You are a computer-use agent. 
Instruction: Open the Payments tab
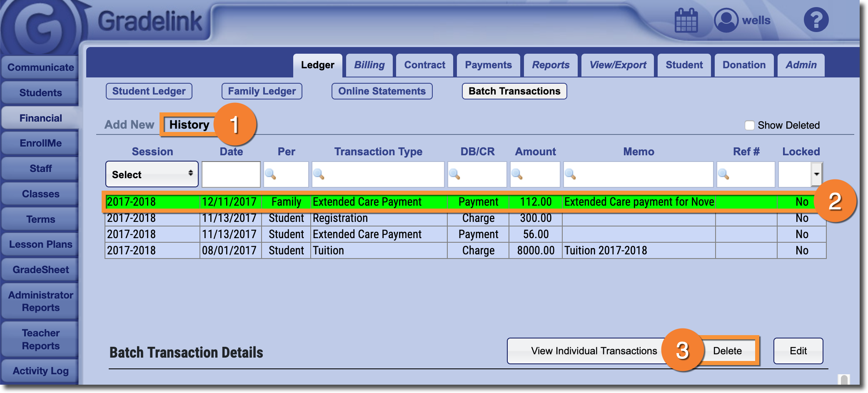coord(488,65)
